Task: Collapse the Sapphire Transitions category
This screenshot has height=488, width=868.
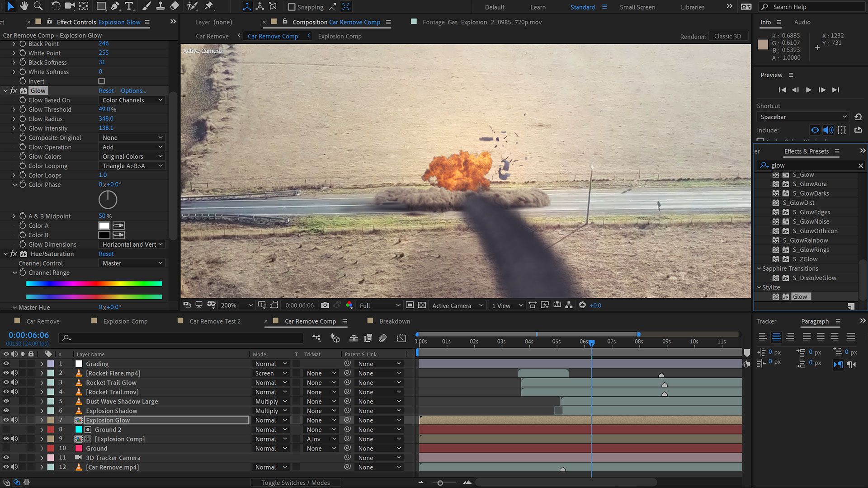Action: tap(759, 268)
